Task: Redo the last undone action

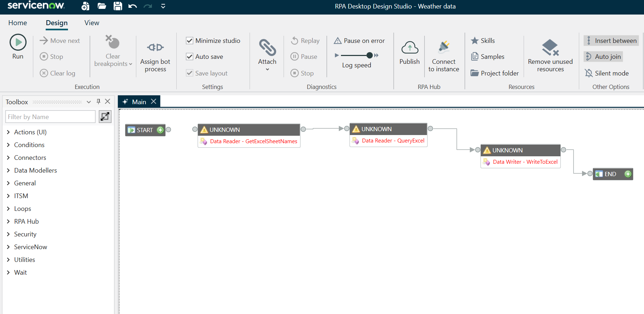Action: point(148,6)
